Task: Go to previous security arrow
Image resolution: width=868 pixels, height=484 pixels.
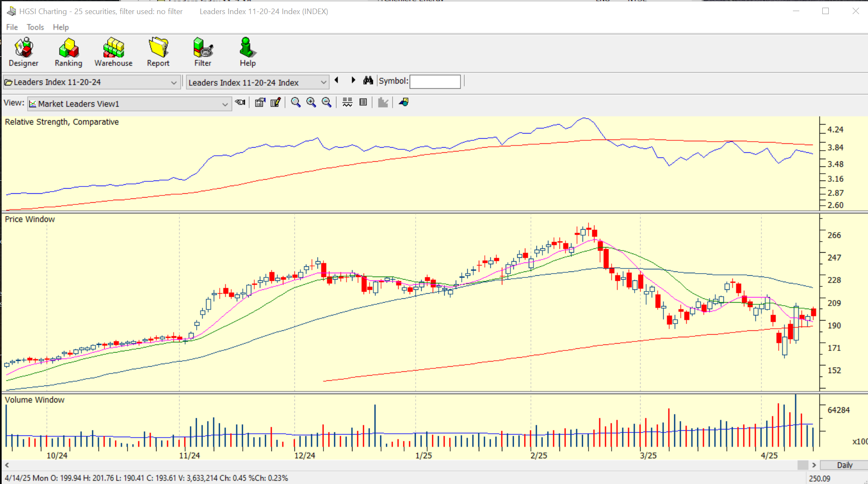Action: point(337,80)
